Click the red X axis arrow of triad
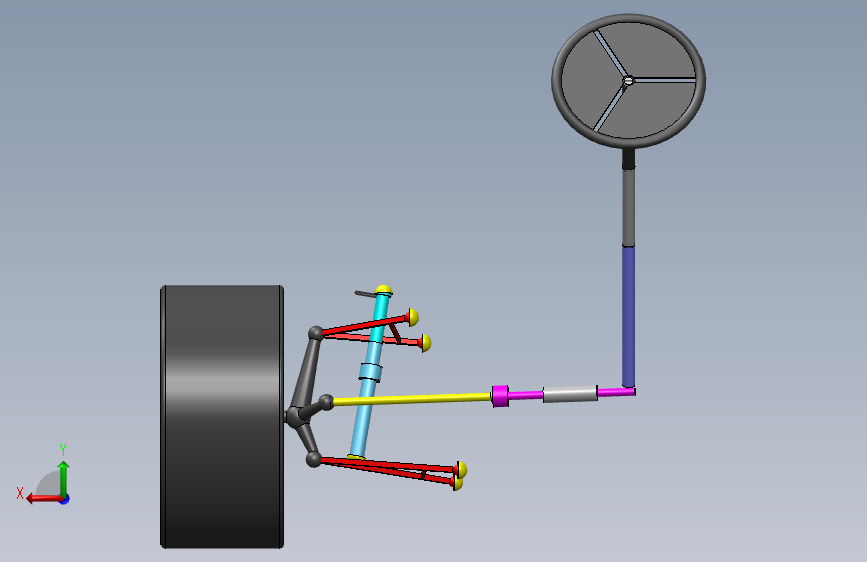Image resolution: width=867 pixels, height=562 pixels. click(x=44, y=498)
